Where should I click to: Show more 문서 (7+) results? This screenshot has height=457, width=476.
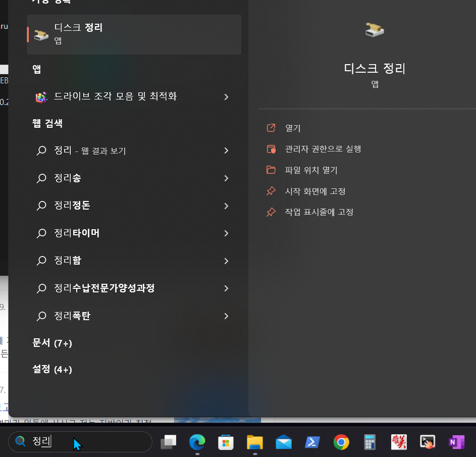coord(52,343)
